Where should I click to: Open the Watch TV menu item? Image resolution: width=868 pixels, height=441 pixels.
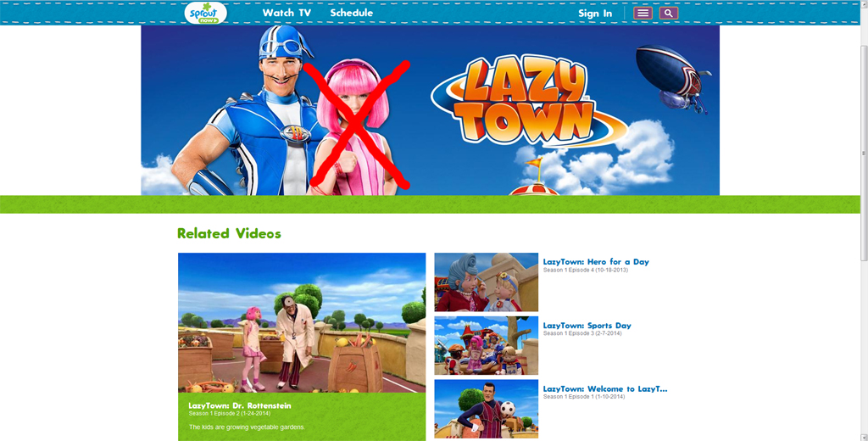coord(287,13)
